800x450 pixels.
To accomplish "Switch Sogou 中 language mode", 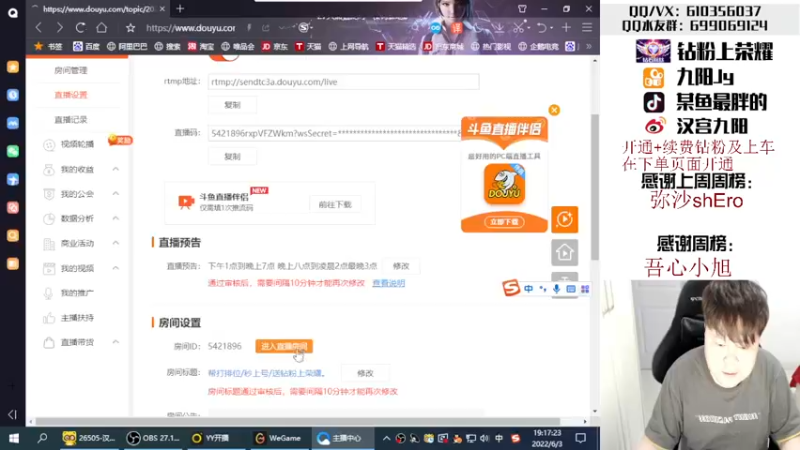I will (x=529, y=289).
